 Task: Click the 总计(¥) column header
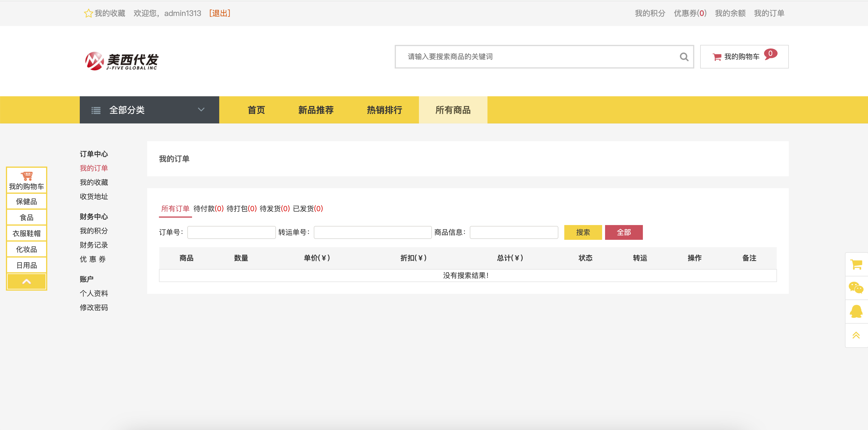[x=510, y=258]
